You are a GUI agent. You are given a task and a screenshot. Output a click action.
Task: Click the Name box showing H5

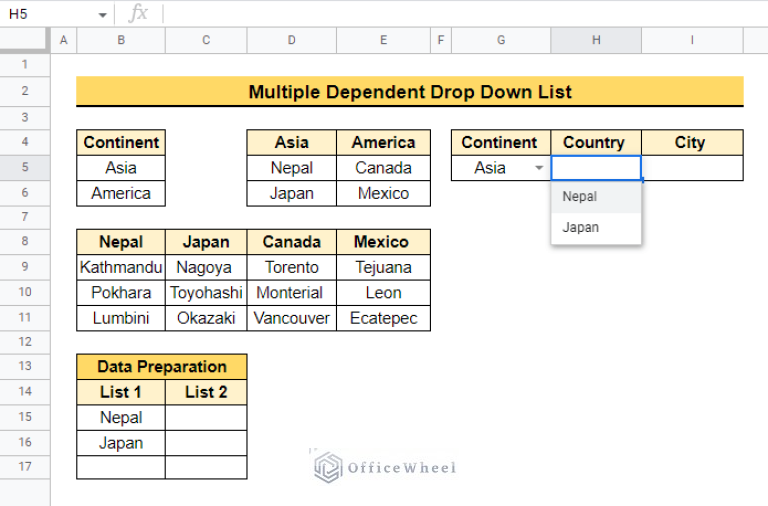click(50, 15)
